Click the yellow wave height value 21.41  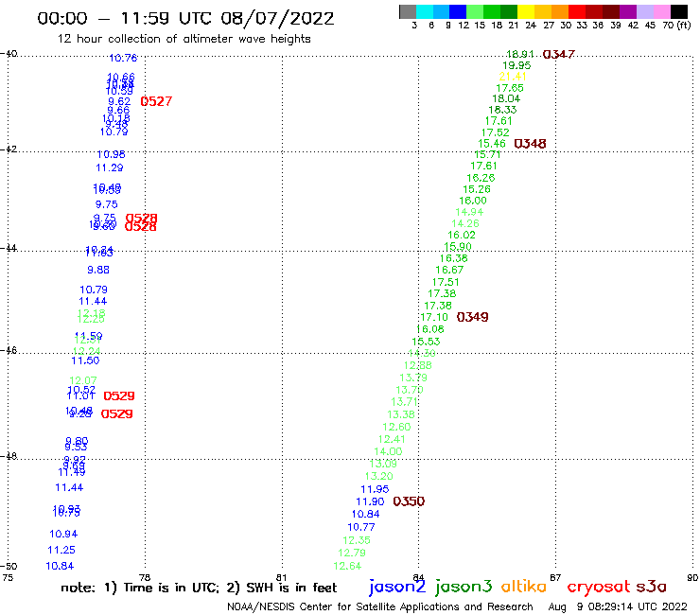[x=513, y=77]
